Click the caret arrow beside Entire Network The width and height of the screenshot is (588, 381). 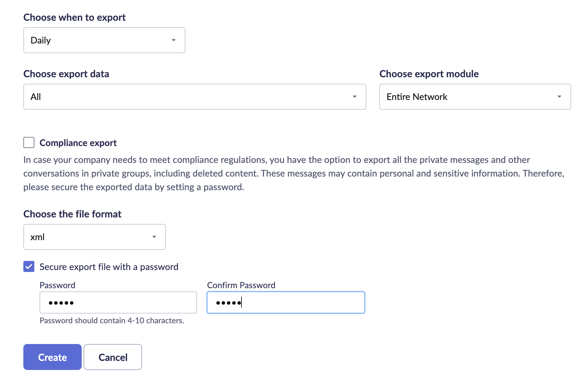[x=559, y=97]
